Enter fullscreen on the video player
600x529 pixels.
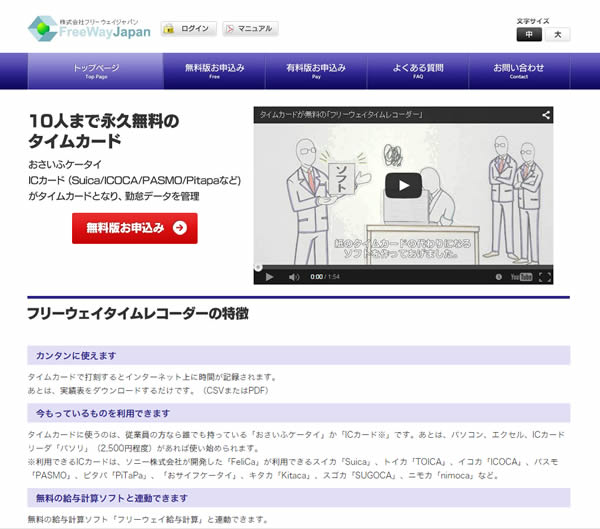[545, 277]
